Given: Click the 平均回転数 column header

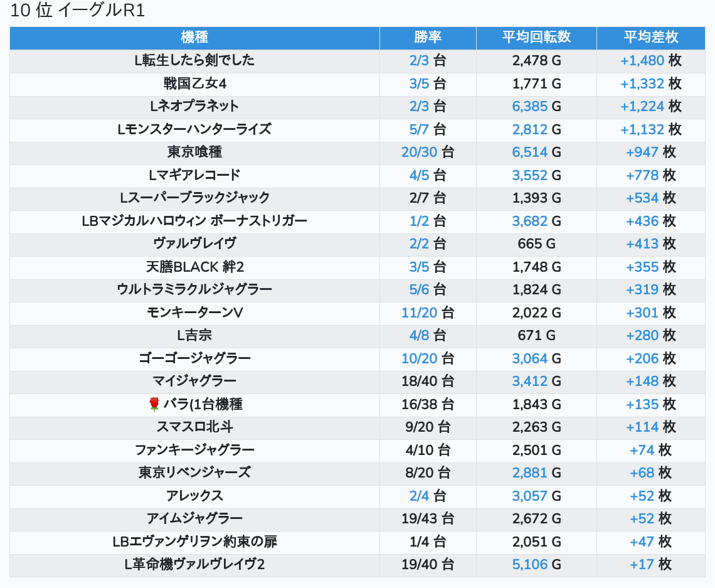Looking at the screenshot, I should tap(536, 38).
